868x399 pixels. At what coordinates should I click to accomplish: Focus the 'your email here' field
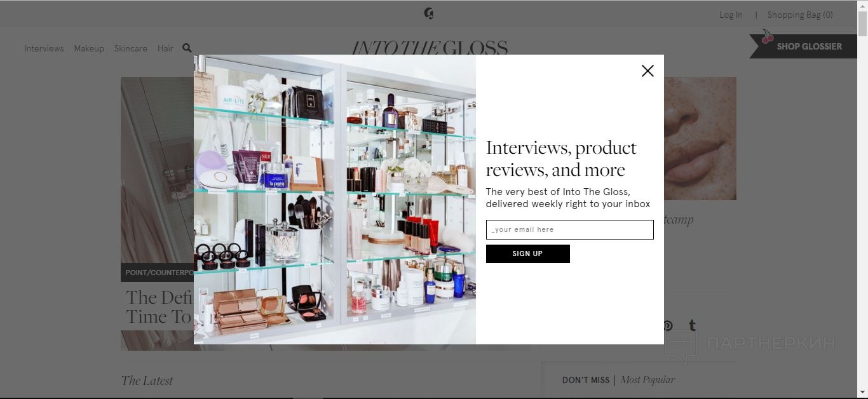[x=569, y=229]
